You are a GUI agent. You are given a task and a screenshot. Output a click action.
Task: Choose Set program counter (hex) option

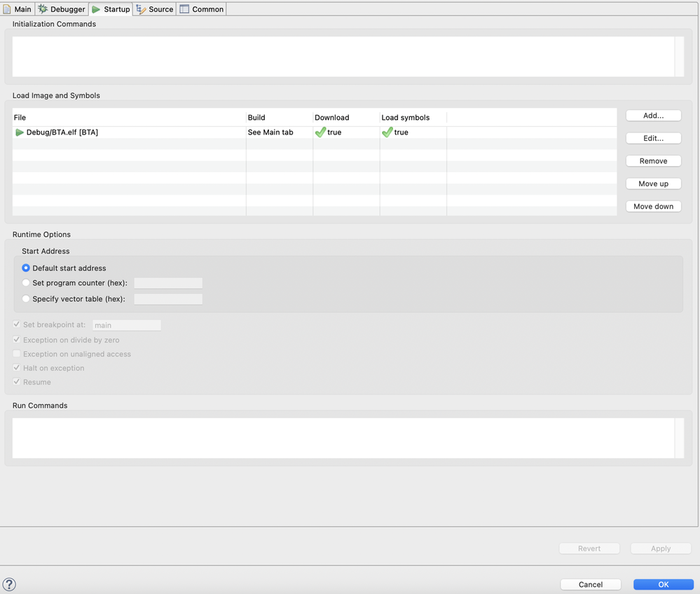pos(26,282)
